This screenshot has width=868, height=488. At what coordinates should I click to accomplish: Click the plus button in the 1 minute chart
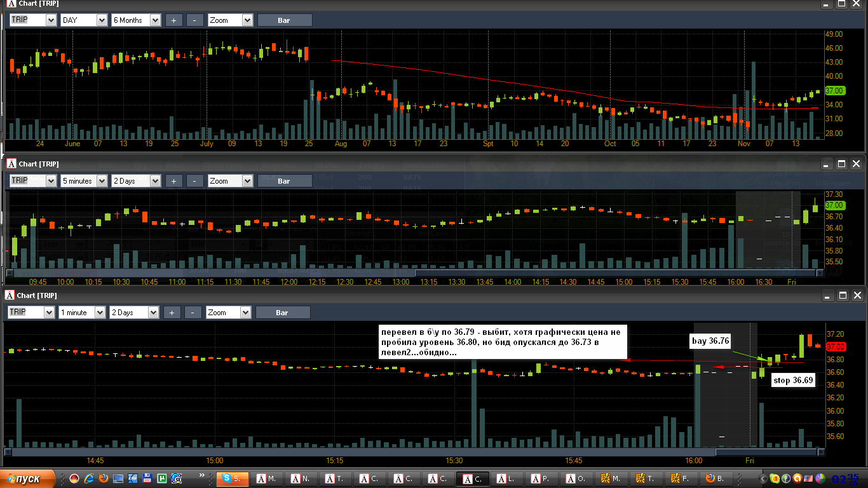(x=172, y=313)
